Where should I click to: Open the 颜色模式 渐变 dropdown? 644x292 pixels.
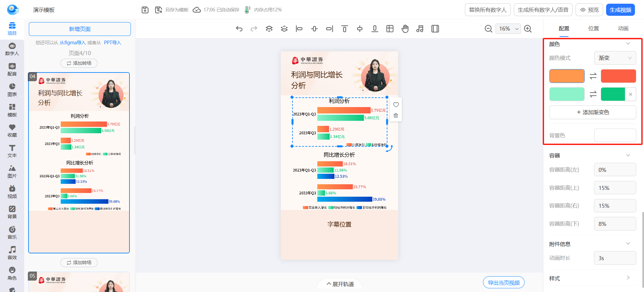pyautogui.click(x=615, y=58)
